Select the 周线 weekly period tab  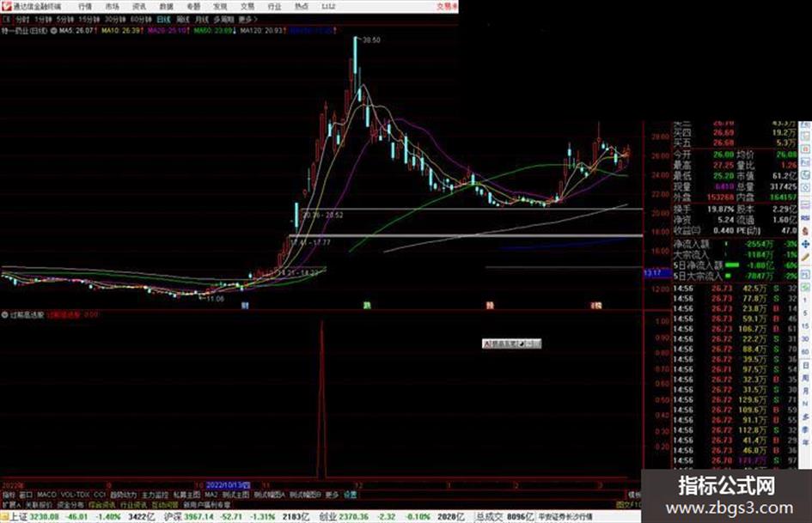pyautogui.click(x=182, y=19)
